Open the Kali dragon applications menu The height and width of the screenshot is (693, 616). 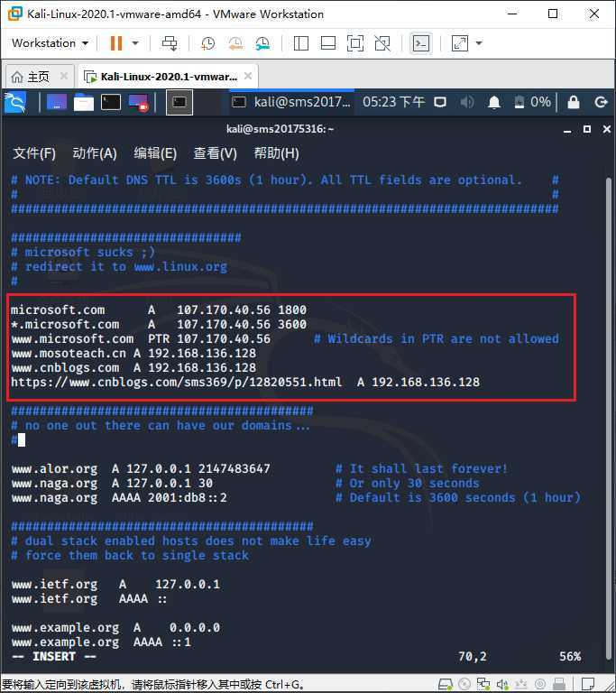(15, 103)
